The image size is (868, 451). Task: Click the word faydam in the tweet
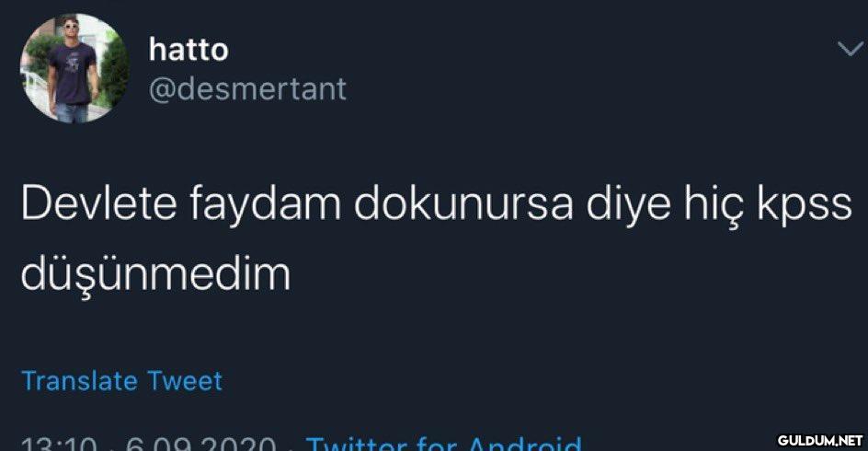(x=266, y=206)
